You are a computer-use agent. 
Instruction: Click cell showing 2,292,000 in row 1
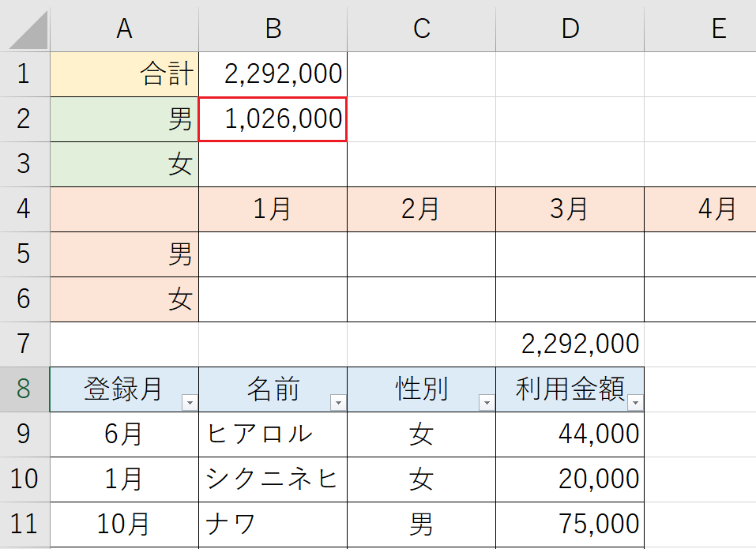click(273, 74)
